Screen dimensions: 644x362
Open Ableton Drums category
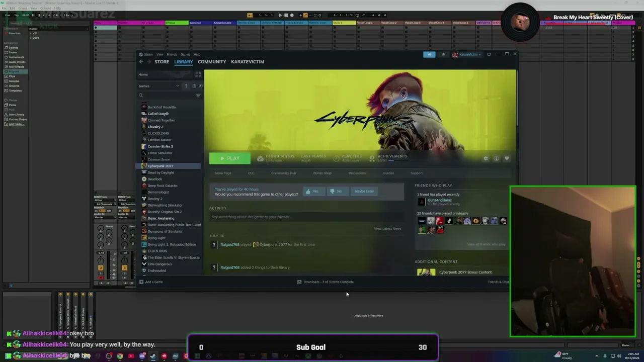click(13, 52)
